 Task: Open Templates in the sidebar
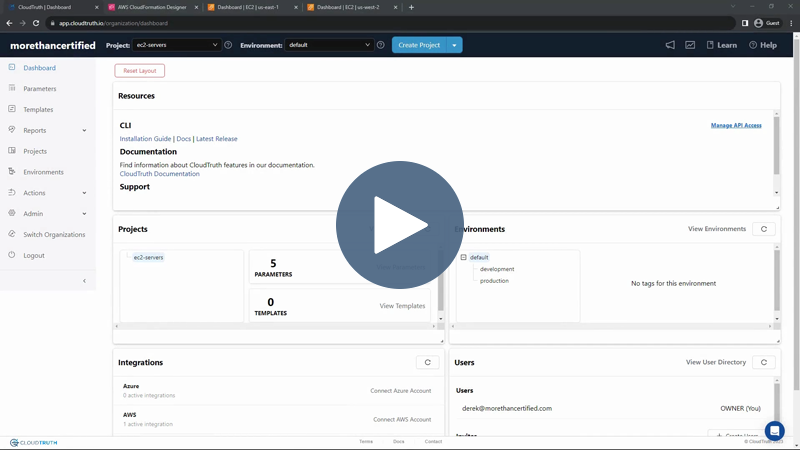click(38, 110)
